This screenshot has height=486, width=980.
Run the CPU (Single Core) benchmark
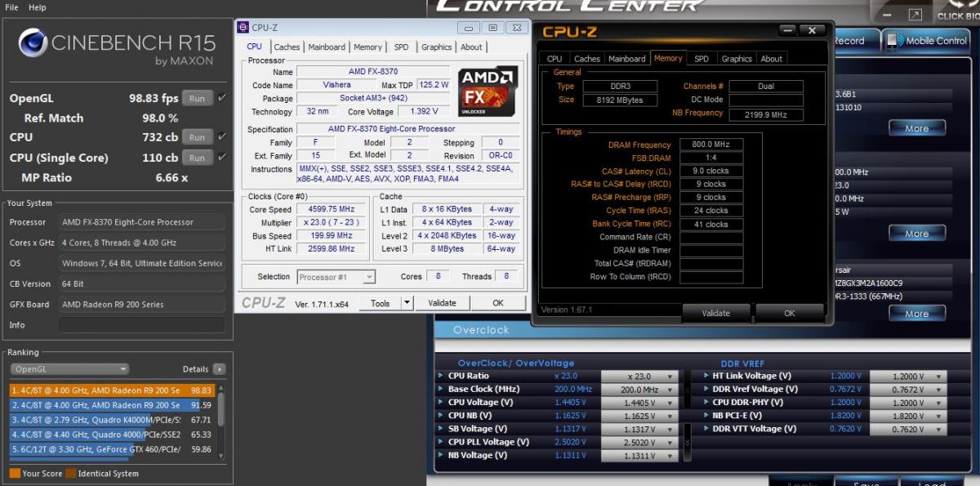pos(197,158)
